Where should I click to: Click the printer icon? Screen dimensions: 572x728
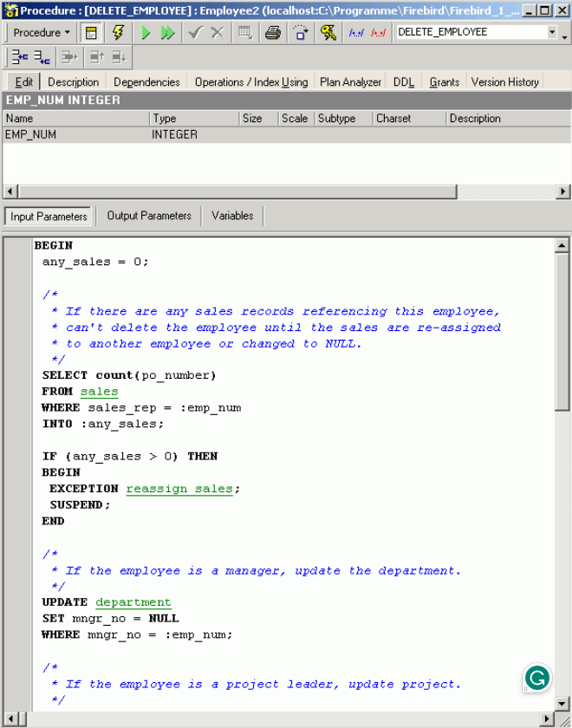click(x=273, y=33)
